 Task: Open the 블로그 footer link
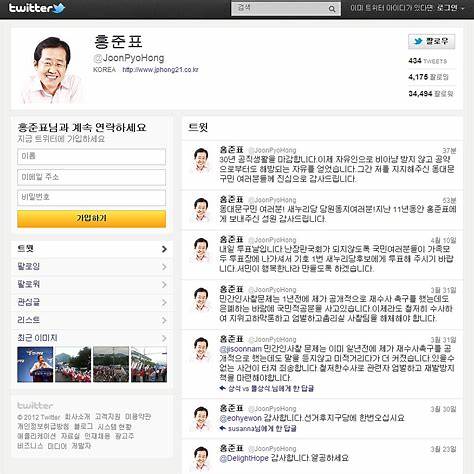[83, 426]
